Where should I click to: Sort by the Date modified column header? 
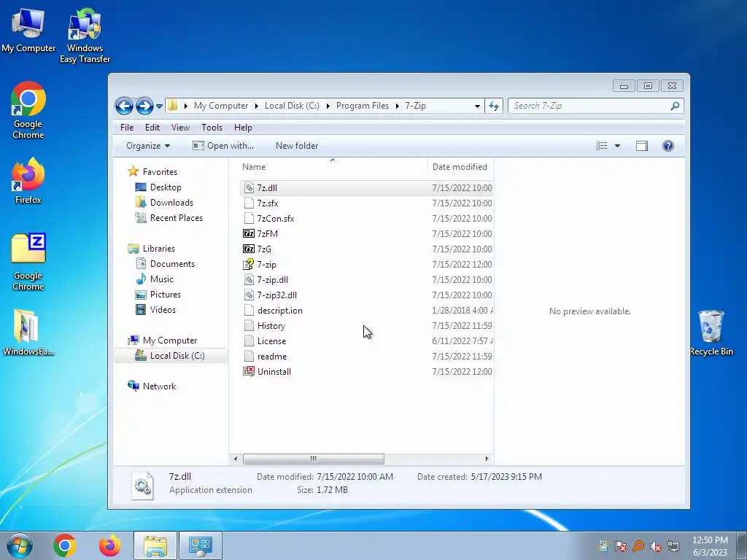pos(460,167)
